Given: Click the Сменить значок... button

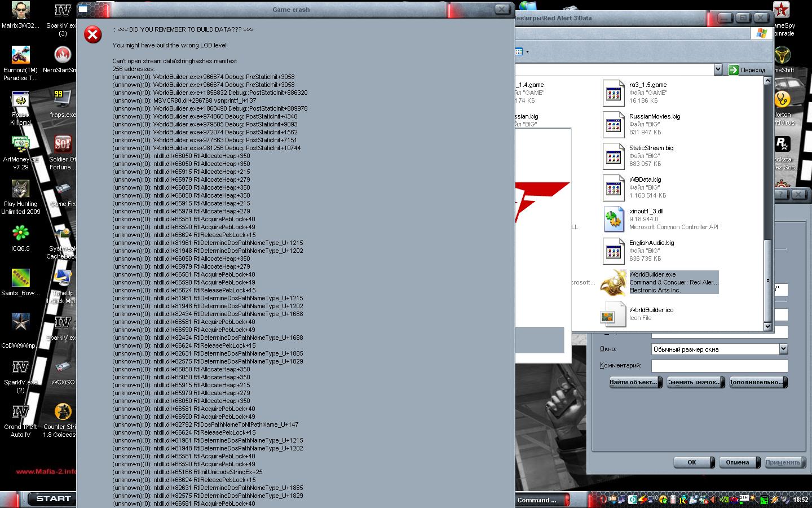Looking at the screenshot, I should (x=695, y=382).
